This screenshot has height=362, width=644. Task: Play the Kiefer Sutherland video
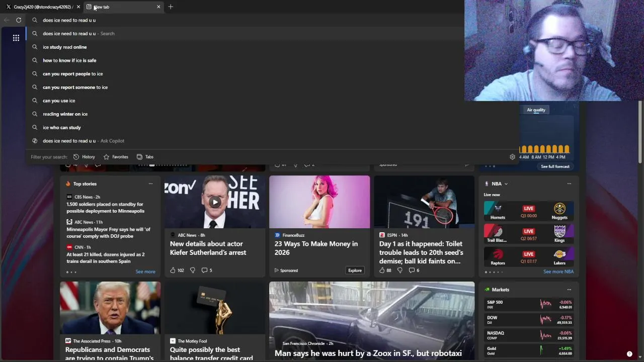pos(215,202)
